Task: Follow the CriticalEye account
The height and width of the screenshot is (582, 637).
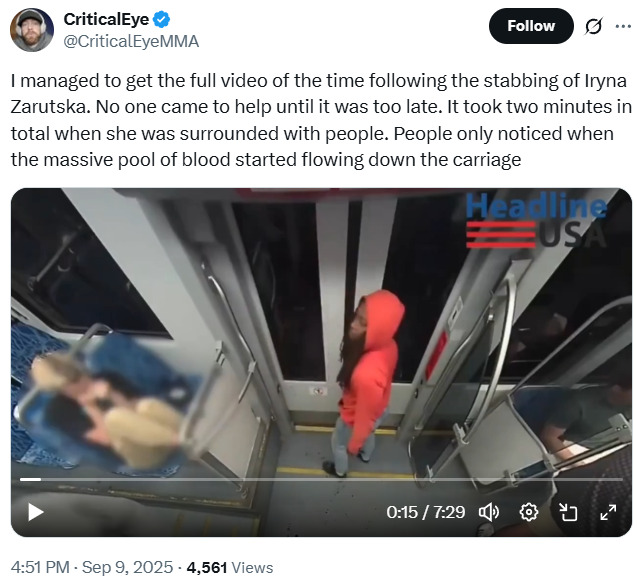Action: tap(531, 26)
